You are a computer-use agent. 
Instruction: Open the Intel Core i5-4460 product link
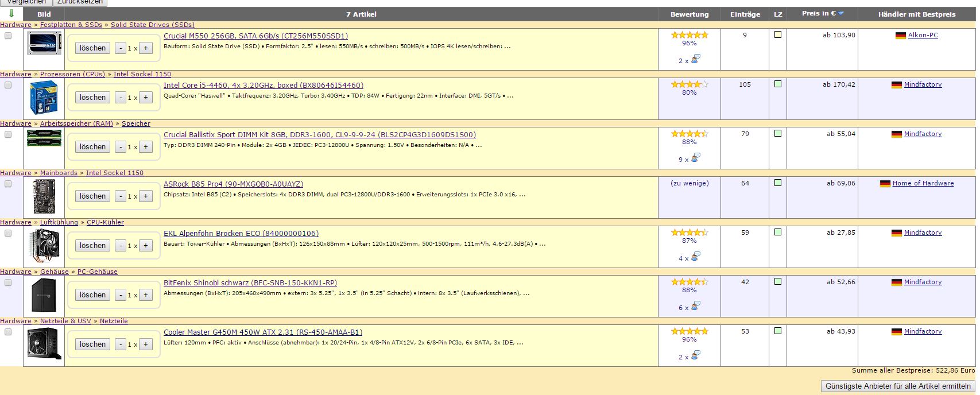pos(264,85)
